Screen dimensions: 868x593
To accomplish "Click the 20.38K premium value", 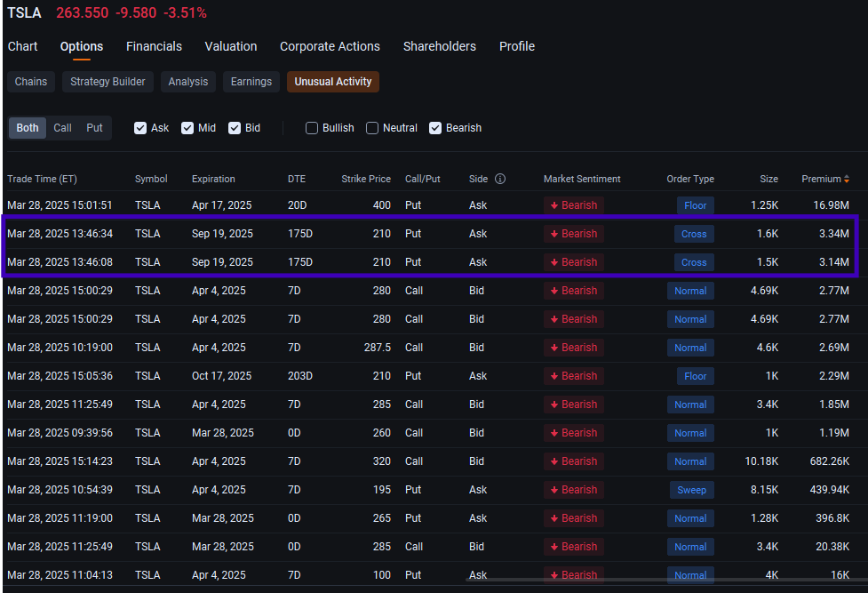I will [x=832, y=547].
